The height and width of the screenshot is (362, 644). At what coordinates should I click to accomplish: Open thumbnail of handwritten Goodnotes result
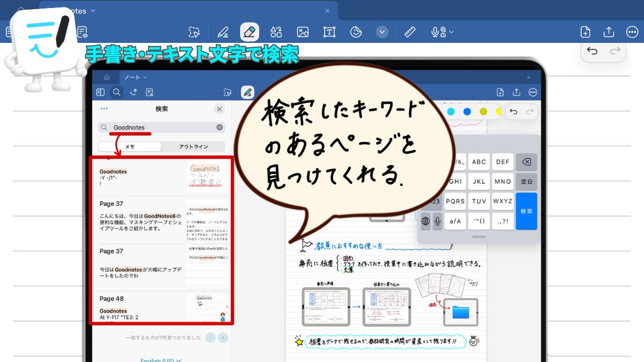(x=207, y=178)
